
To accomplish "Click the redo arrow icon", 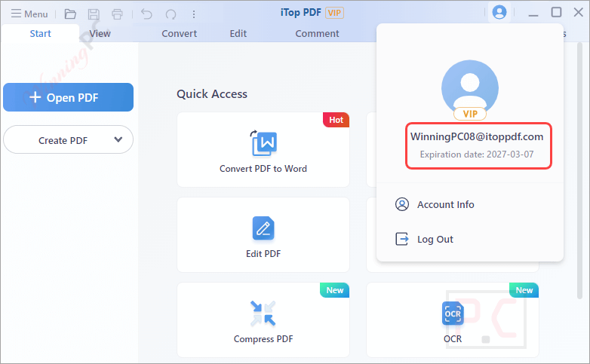I will point(171,14).
